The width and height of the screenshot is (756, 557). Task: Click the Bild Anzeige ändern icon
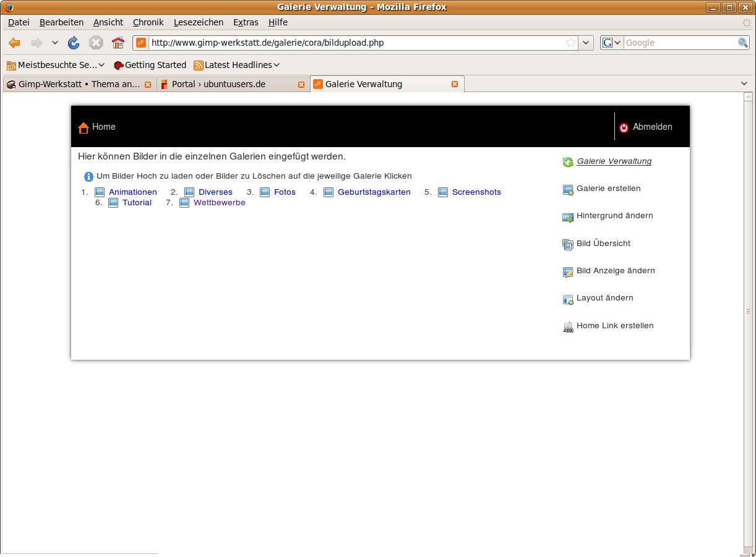568,272
